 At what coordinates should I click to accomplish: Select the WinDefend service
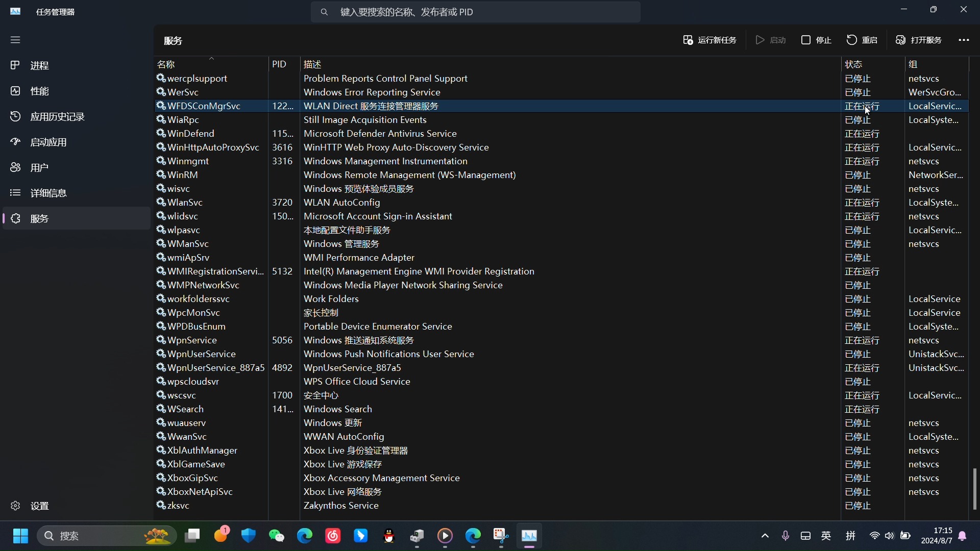click(x=191, y=134)
